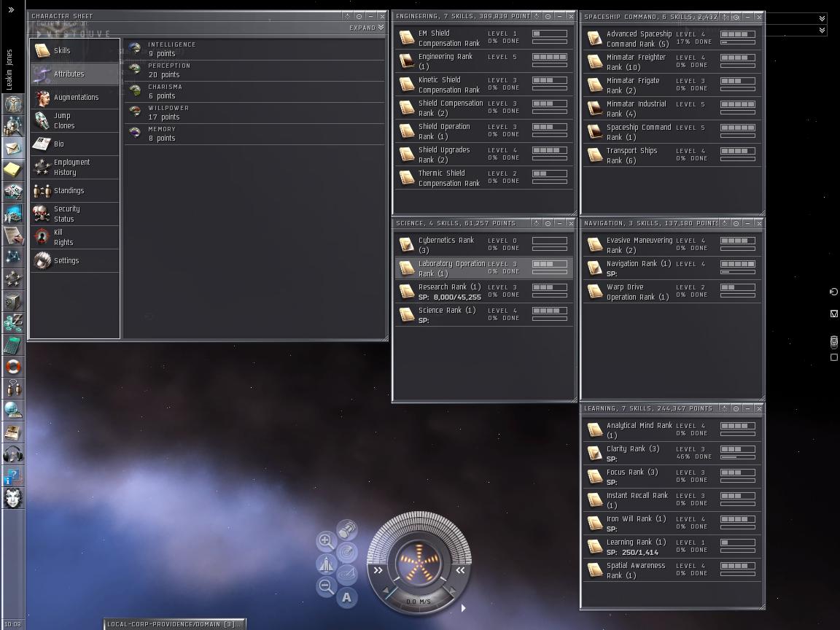Tick the empty square box on right edge
Image resolution: width=840 pixels, height=630 pixels.
point(833,357)
